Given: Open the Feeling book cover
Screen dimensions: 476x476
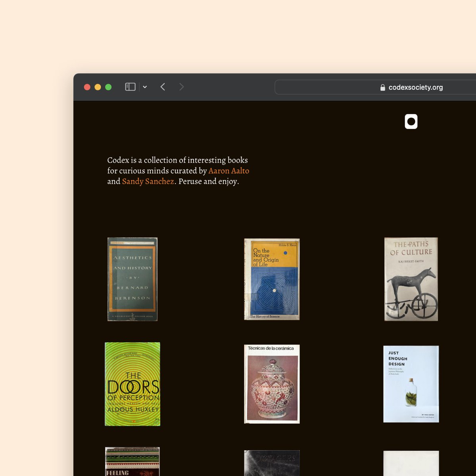Looking at the screenshot, I should point(132,461).
